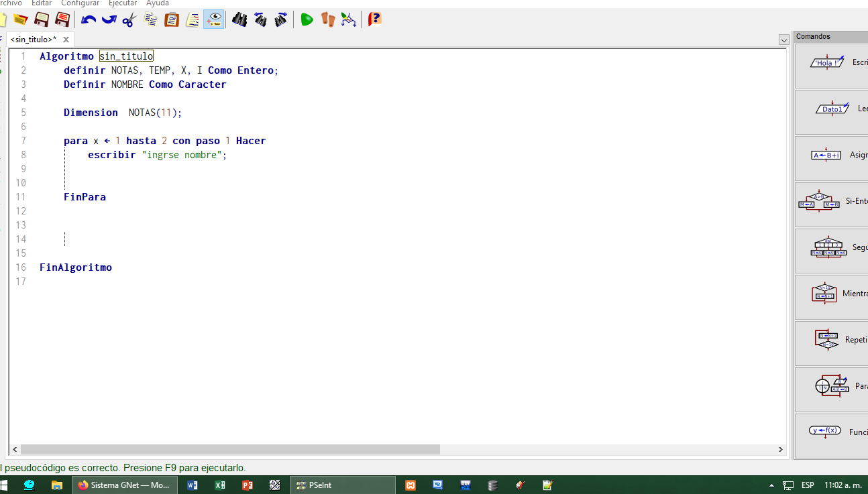Click the FinAlgoritmo keyword
The image size is (868, 494).
(76, 267)
